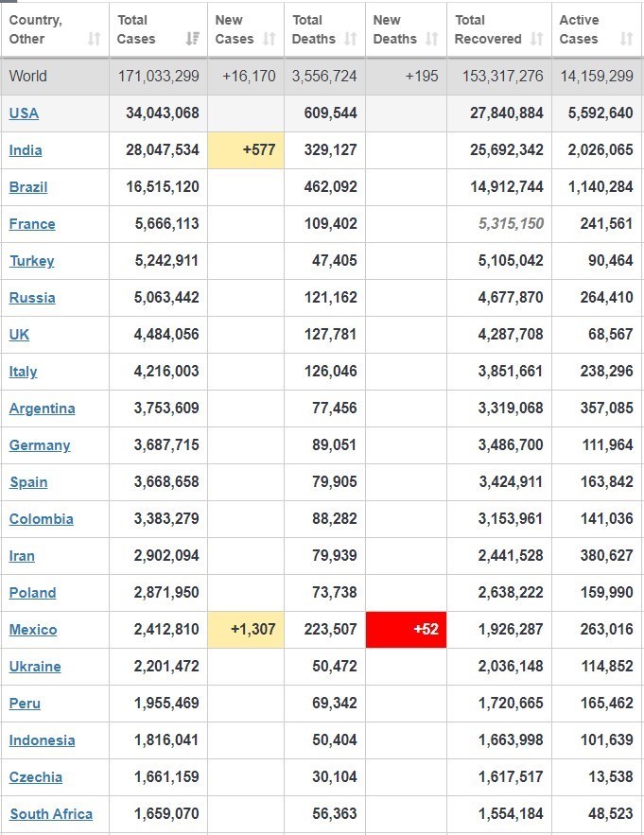Select Mexico's red +52 new deaths cell
Screen dimensions: 644x835
(x=406, y=630)
